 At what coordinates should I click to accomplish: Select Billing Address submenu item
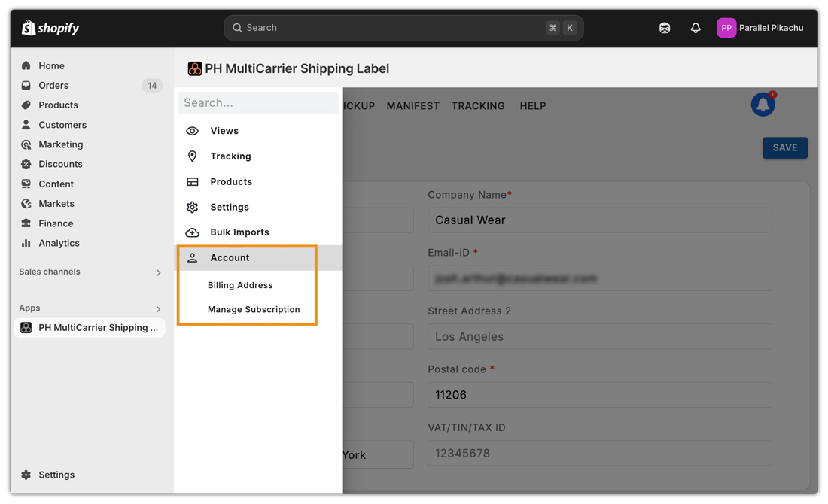pos(240,285)
